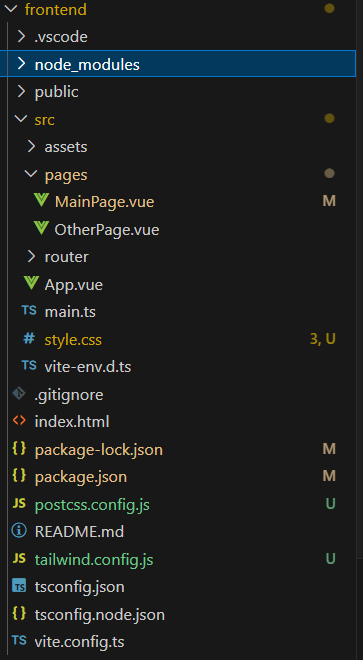Click the TS square icon beside tsconfig.json

pos(19,586)
